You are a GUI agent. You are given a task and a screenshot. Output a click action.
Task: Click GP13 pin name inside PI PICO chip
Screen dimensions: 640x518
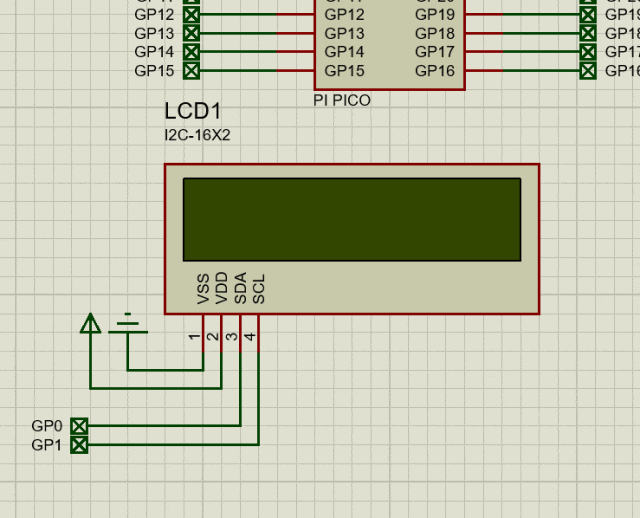click(344, 33)
